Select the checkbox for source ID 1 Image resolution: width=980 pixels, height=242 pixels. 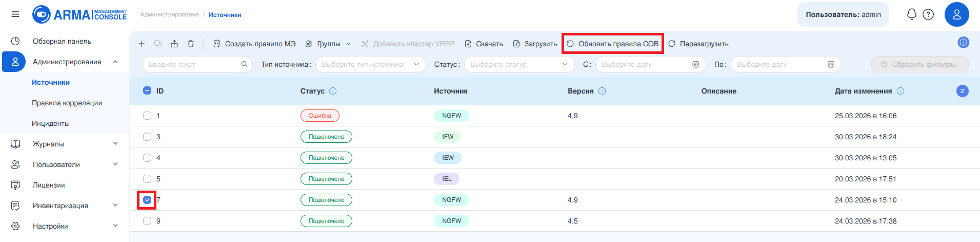click(147, 116)
